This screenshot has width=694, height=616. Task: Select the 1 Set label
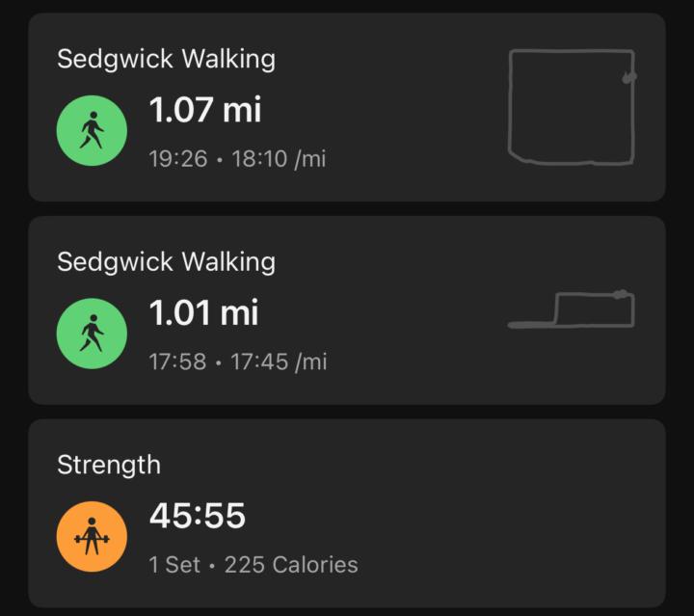click(174, 565)
